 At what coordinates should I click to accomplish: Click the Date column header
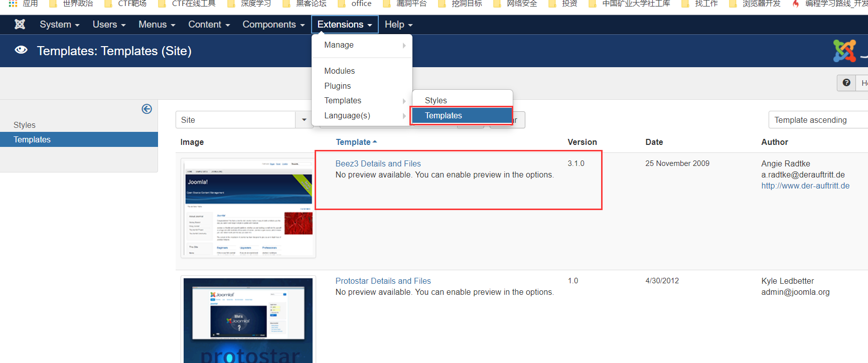coord(654,142)
